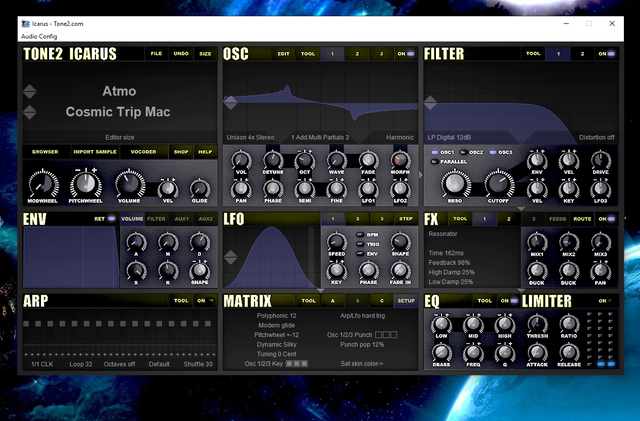
Task: Click IMPORT SAMPLE button
Action: pyautogui.click(x=95, y=152)
